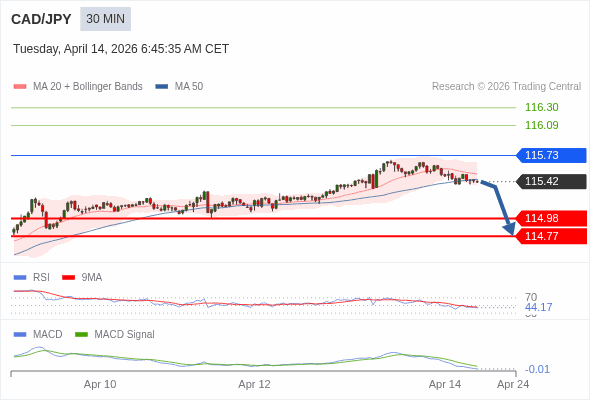
Task: Click the MACD value -0.01
Action: [537, 370]
